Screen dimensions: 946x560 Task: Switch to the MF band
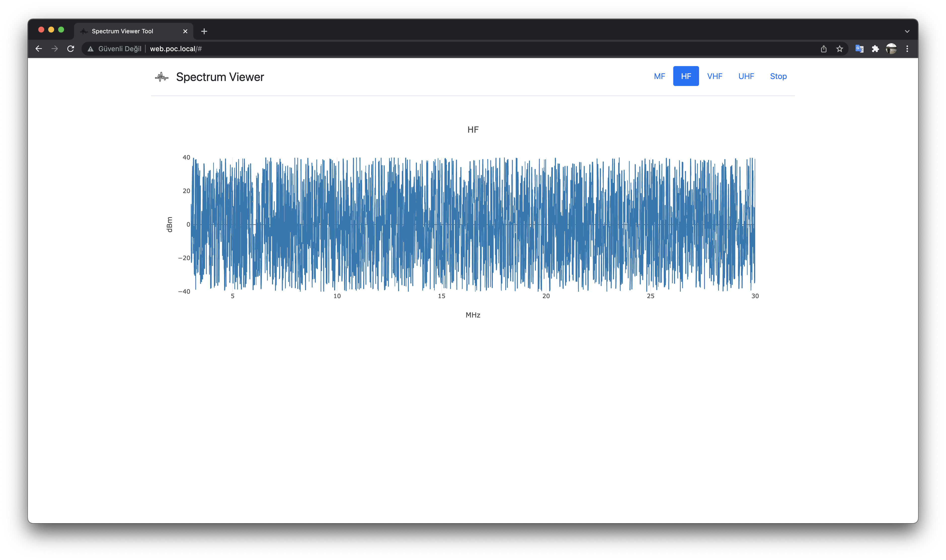[659, 76]
